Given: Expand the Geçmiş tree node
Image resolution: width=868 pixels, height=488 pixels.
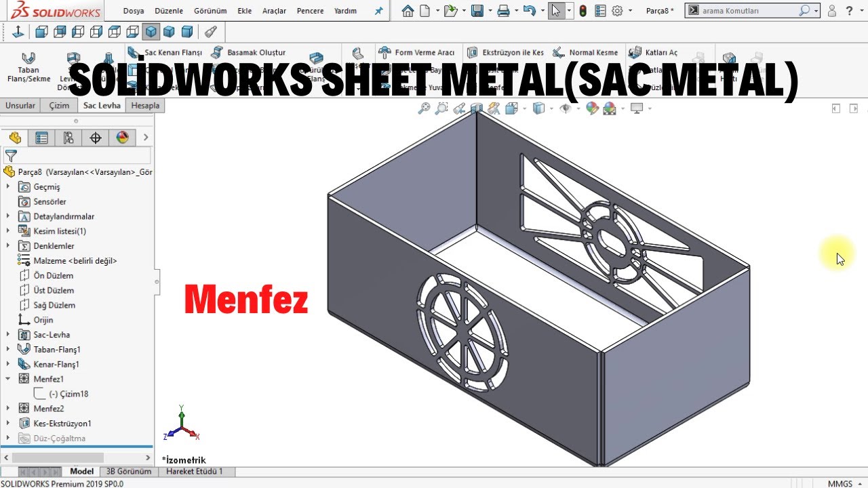Looking at the screenshot, I should click(x=8, y=187).
